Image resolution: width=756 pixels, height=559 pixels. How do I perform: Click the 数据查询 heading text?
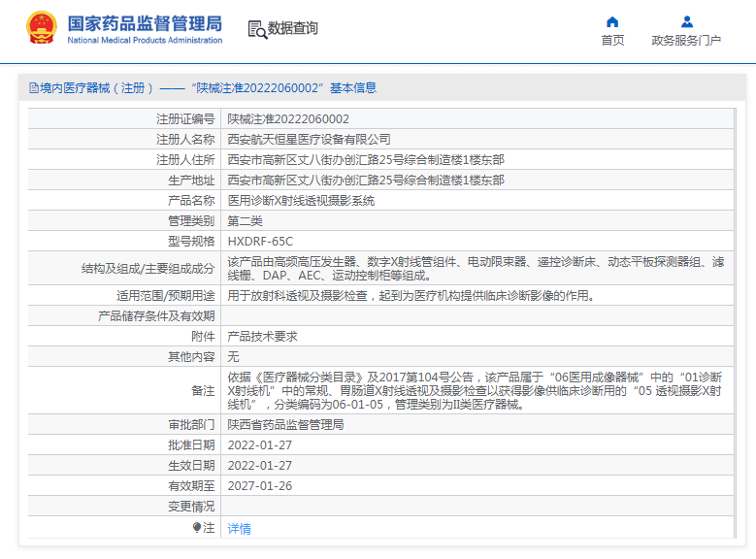pyautogui.click(x=293, y=28)
